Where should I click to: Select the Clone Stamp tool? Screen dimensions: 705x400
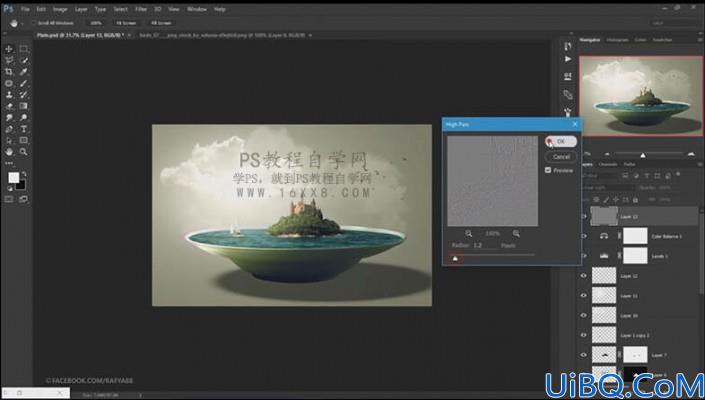pyautogui.click(x=9, y=95)
